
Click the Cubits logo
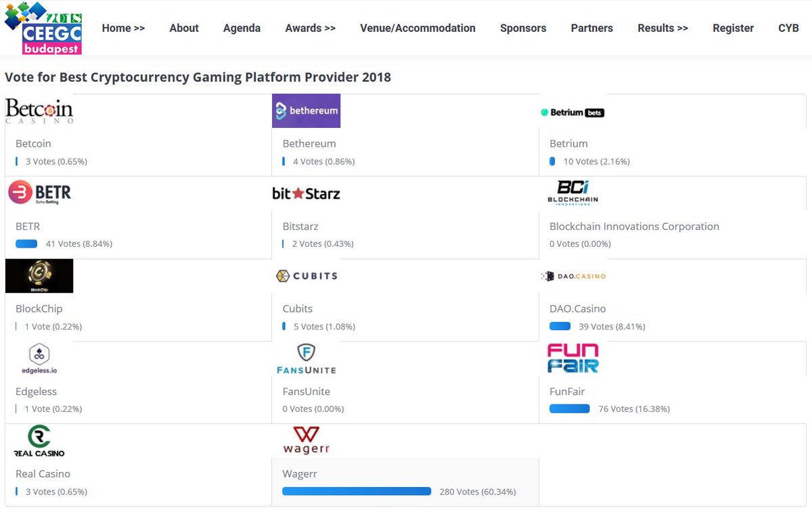[306, 276]
